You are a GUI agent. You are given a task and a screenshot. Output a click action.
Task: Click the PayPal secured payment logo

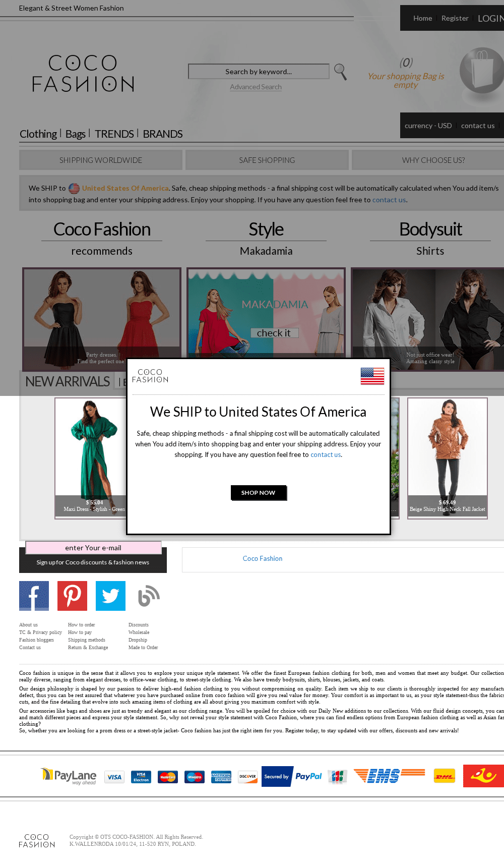[x=292, y=776]
